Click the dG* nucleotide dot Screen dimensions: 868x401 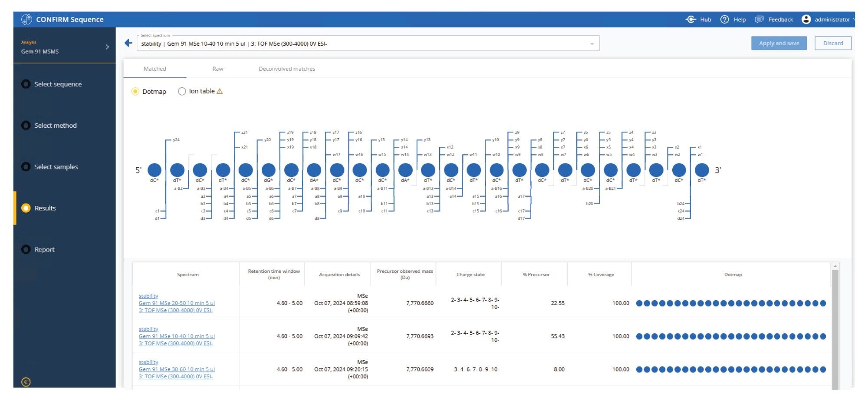(x=269, y=170)
